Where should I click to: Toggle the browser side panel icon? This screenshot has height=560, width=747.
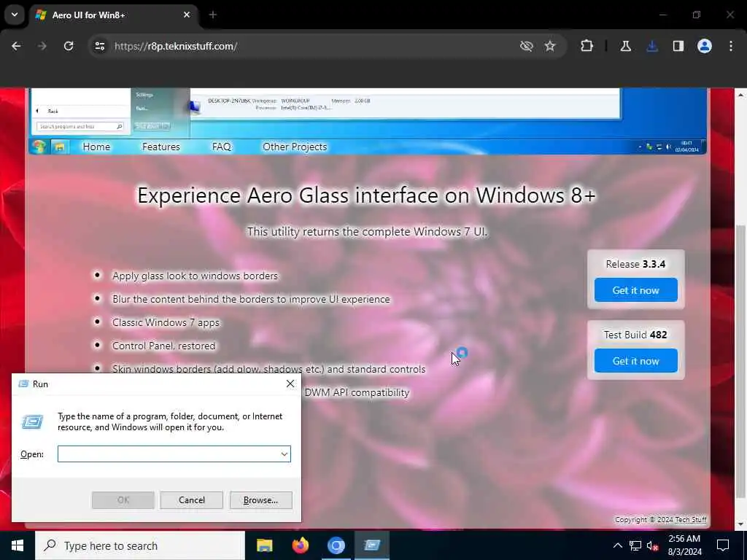(678, 46)
